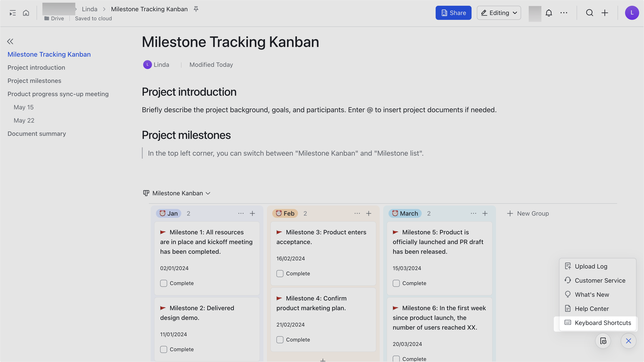This screenshot has width=644, height=362.
Task: Open the template/document icon beside the close button
Action: pyautogui.click(x=603, y=341)
